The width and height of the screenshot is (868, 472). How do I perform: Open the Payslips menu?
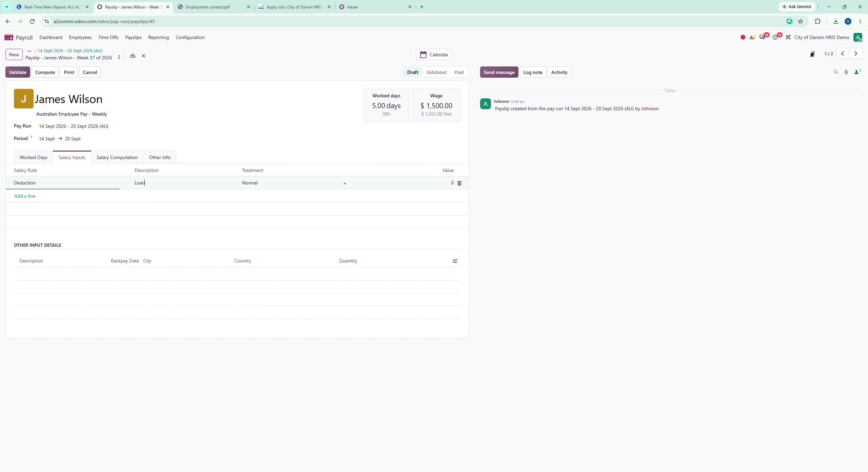[133, 37]
